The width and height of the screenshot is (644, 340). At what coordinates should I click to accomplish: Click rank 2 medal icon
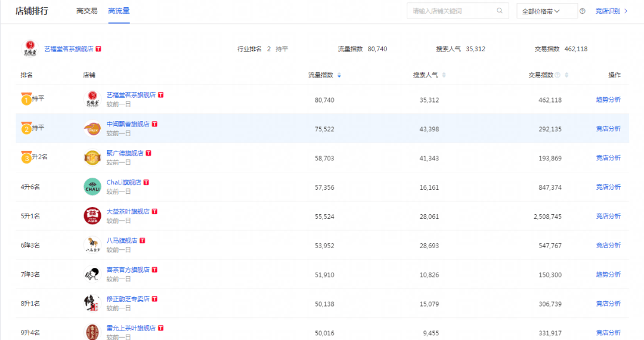[26, 128]
